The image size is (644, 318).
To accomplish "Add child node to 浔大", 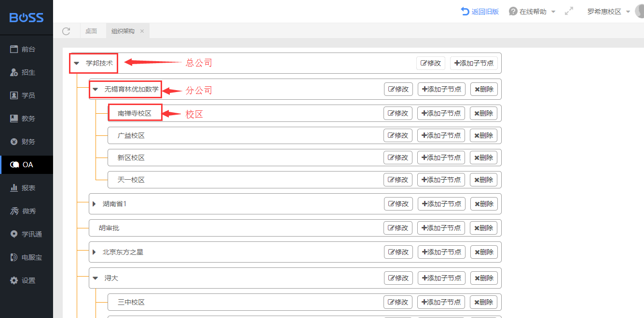I will [x=441, y=278].
